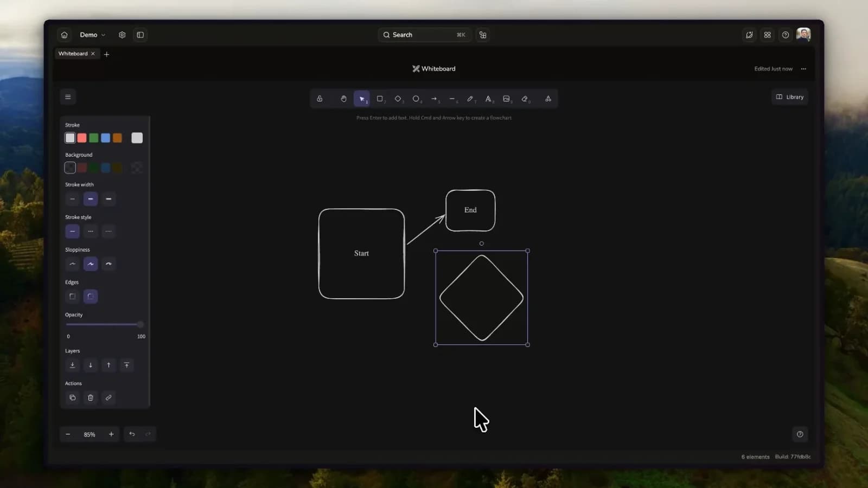The image size is (868, 488).
Task: Pick the red stroke color
Action: tap(82, 138)
